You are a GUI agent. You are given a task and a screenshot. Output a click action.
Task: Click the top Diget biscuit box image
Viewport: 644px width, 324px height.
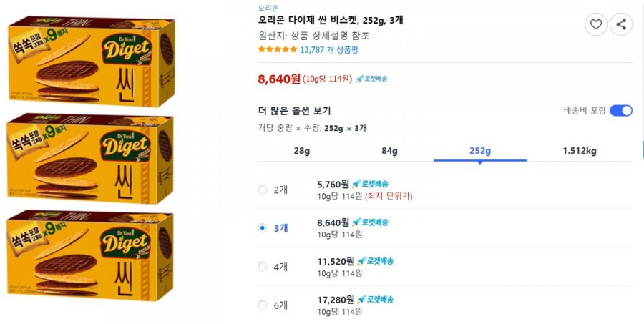91,62
